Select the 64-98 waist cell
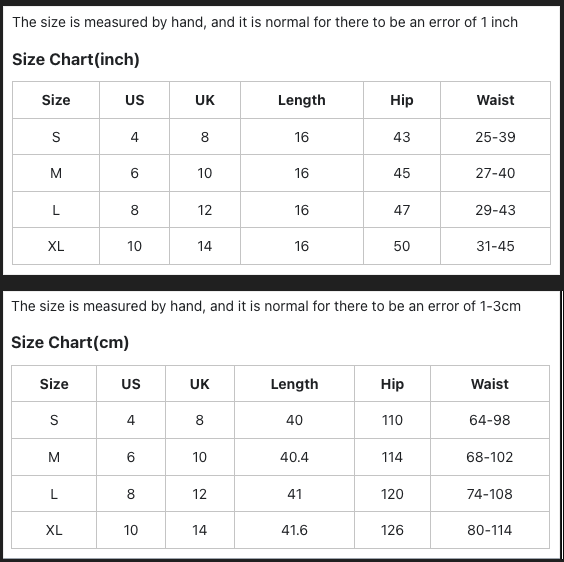Viewport: 564px width, 562px height. pos(490,420)
